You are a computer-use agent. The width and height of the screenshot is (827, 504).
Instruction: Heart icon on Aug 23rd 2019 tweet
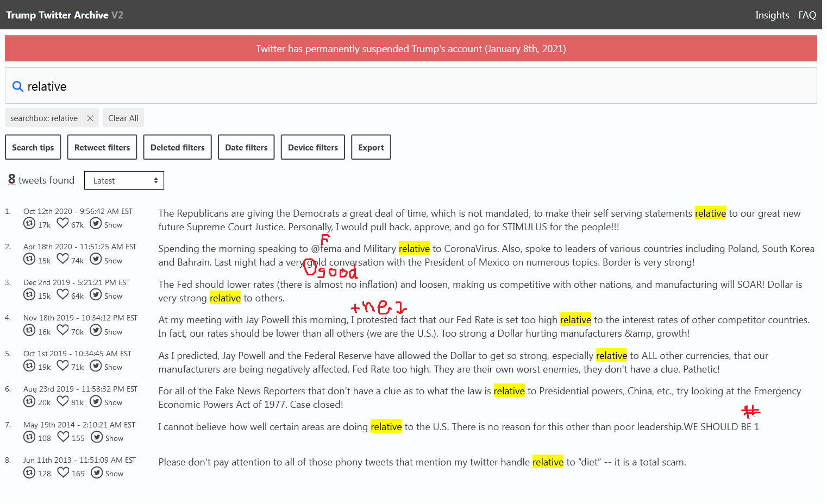tap(63, 401)
